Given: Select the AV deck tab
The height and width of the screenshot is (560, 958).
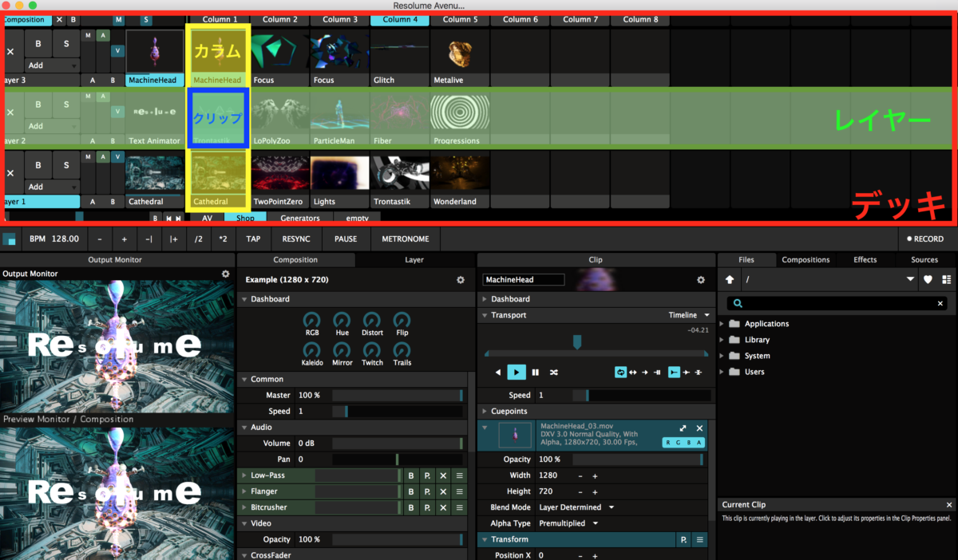Looking at the screenshot, I should 207,218.
